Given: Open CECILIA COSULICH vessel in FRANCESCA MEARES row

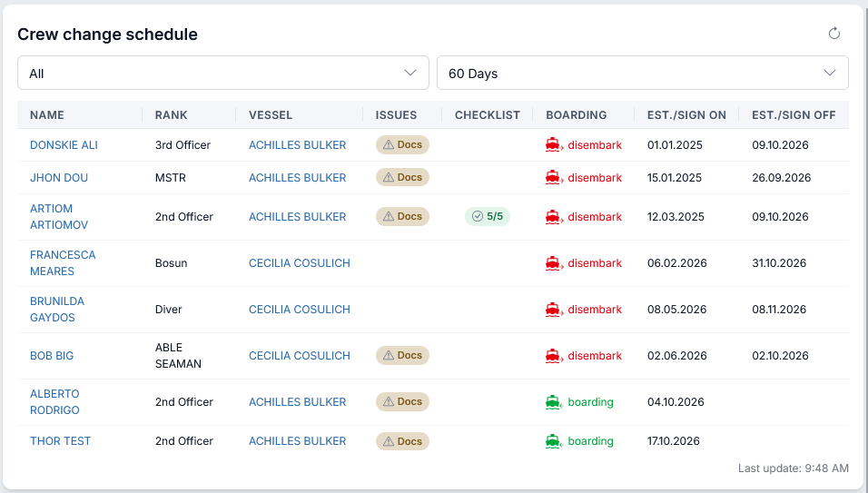Looking at the screenshot, I should 300,262.
